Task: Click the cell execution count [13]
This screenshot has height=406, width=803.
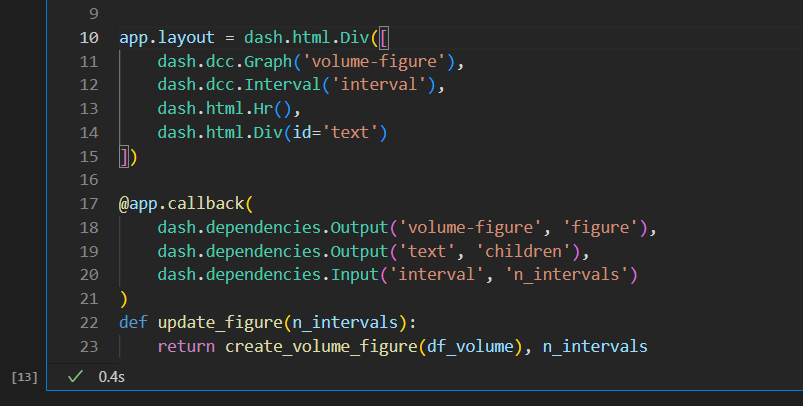Action: pyautogui.click(x=25, y=377)
